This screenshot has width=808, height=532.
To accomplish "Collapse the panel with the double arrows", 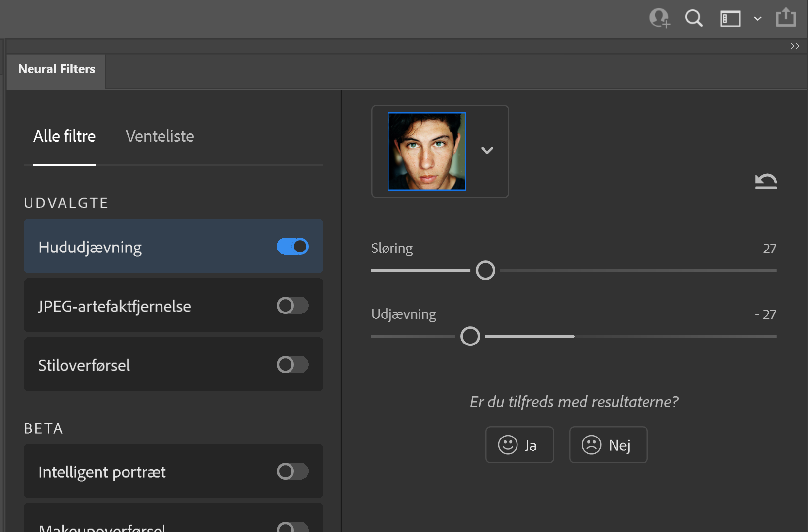I will click(795, 45).
